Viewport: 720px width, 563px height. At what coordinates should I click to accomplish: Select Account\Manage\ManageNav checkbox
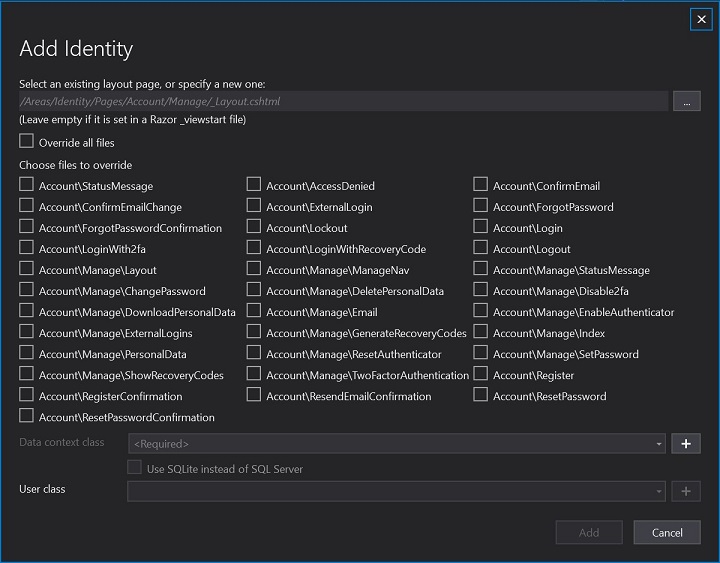click(253, 268)
